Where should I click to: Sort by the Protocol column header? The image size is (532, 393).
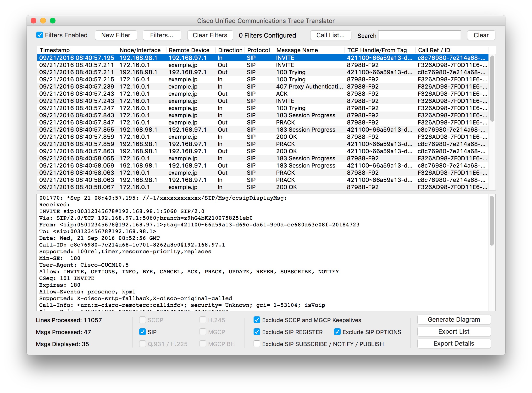click(x=259, y=50)
